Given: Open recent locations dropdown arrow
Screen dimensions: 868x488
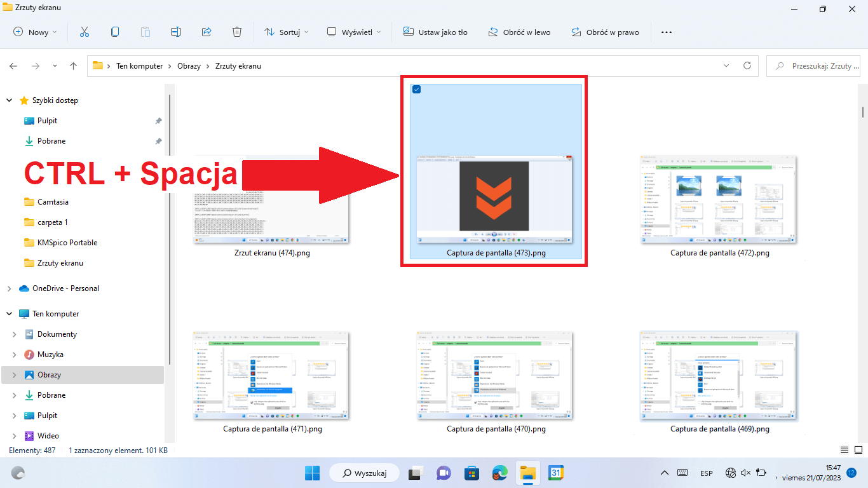Looking at the screenshot, I should pos(55,66).
